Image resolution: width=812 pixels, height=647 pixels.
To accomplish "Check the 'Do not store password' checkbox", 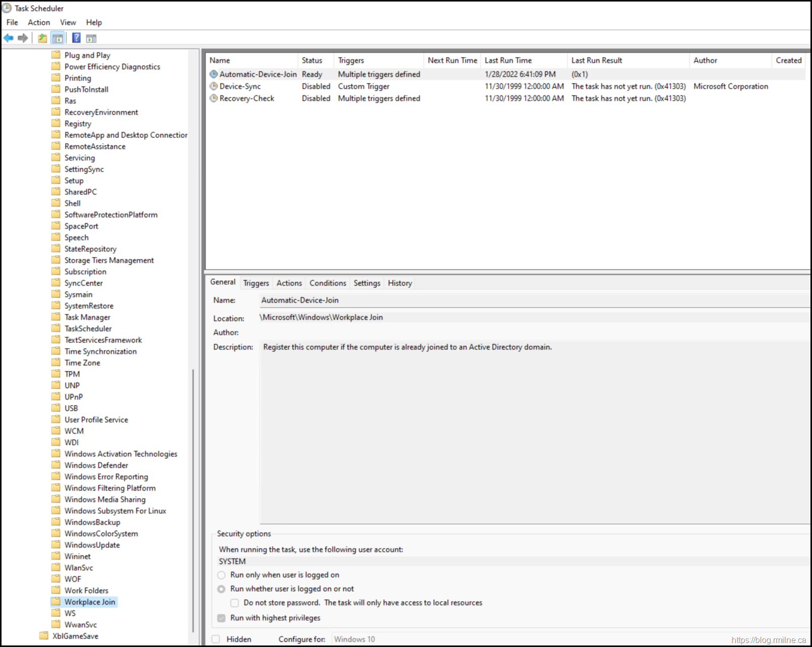I will click(234, 603).
